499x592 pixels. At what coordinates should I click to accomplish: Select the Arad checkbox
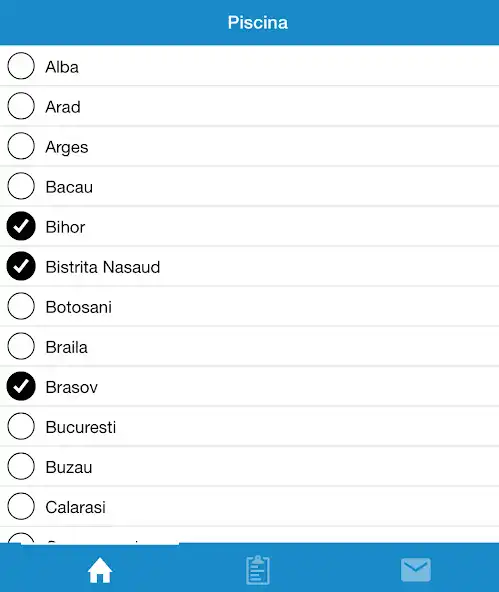click(x=21, y=106)
